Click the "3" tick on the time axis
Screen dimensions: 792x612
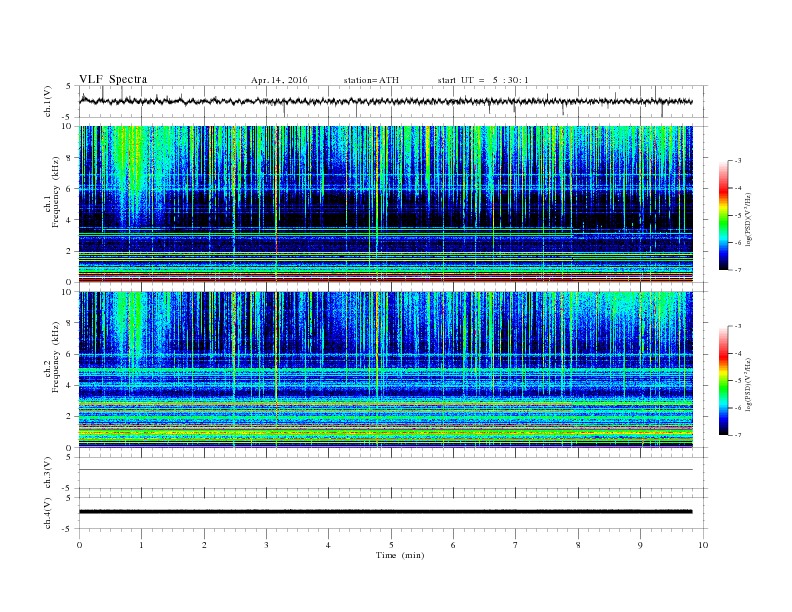coord(266,545)
